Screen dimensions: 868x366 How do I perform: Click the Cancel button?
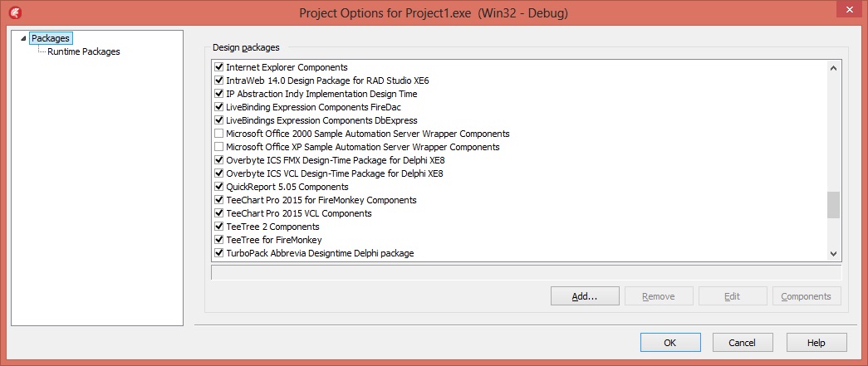(x=743, y=342)
